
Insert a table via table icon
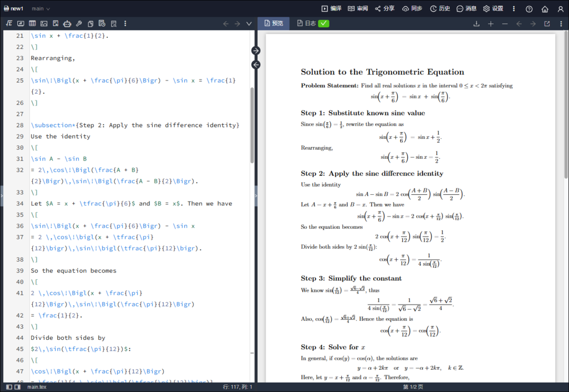click(x=32, y=23)
